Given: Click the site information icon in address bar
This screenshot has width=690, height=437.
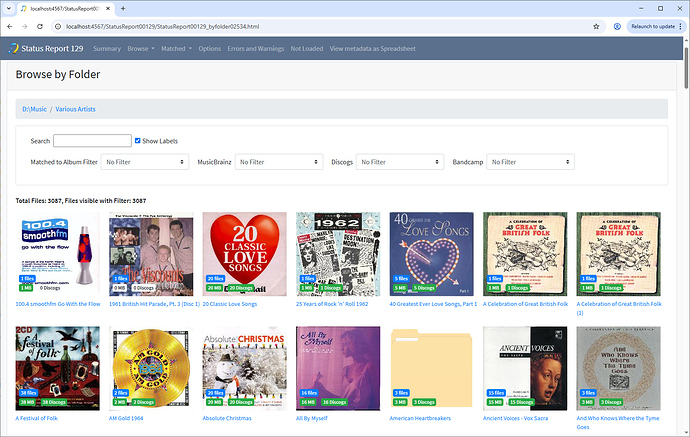Looking at the screenshot, I should pyautogui.click(x=58, y=26).
